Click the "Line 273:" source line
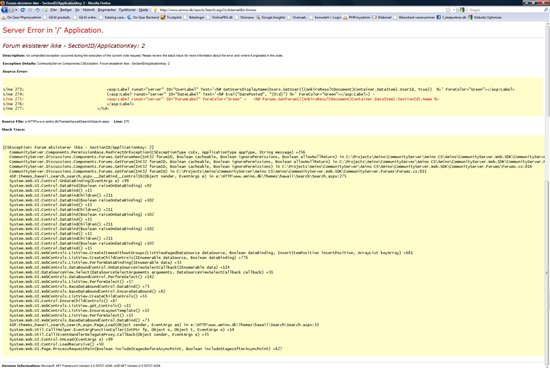The width and height of the screenshot is (550, 368). [259, 89]
